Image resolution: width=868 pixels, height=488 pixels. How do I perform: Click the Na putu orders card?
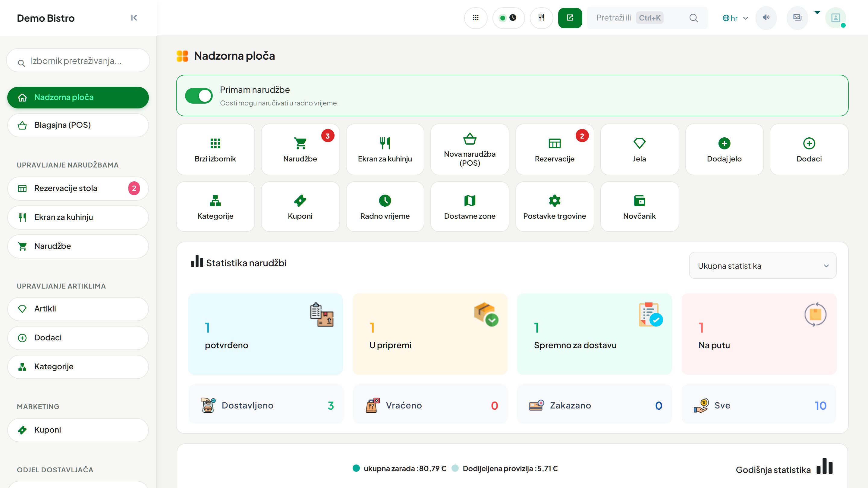click(759, 334)
